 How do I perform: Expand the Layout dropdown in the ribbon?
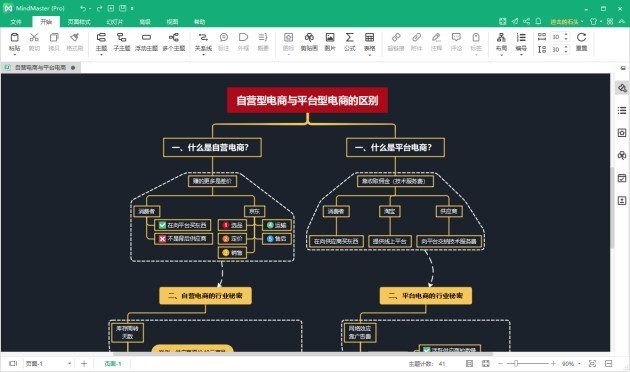[501, 42]
